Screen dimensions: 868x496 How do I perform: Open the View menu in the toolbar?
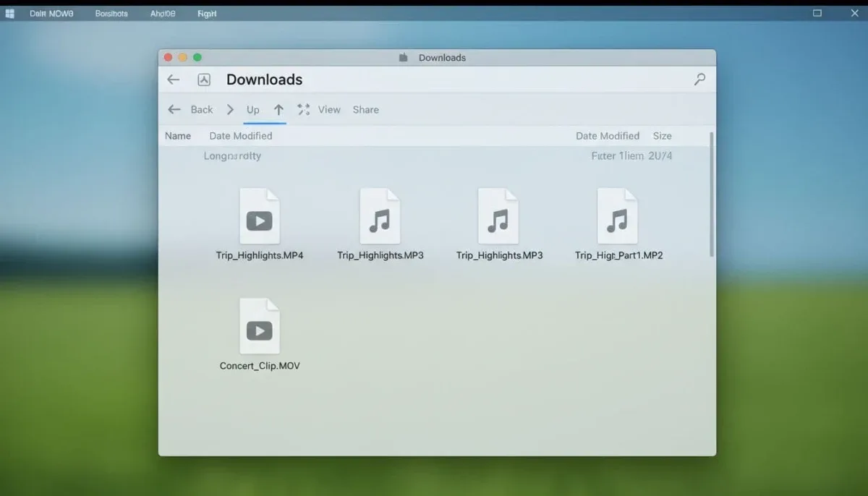click(x=329, y=109)
